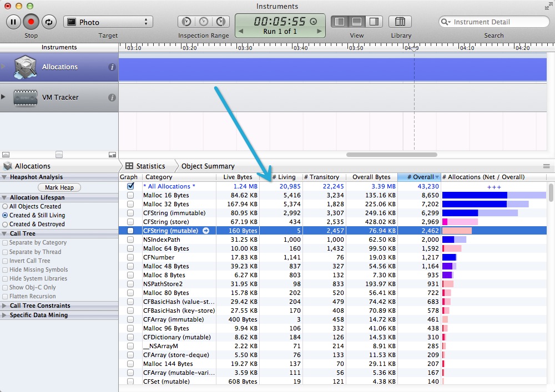Click the mini view toggle icon
This screenshot has height=392, width=555.
coord(112,155)
